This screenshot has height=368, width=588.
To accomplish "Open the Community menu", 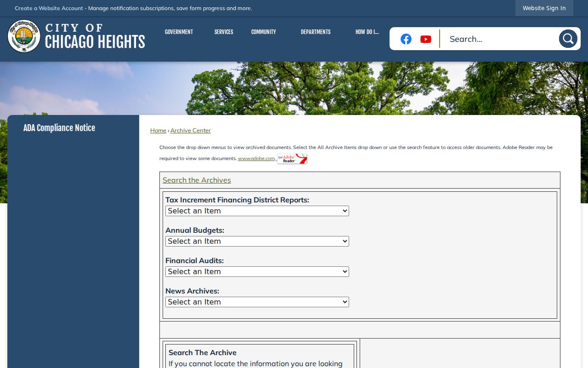I will (x=264, y=32).
